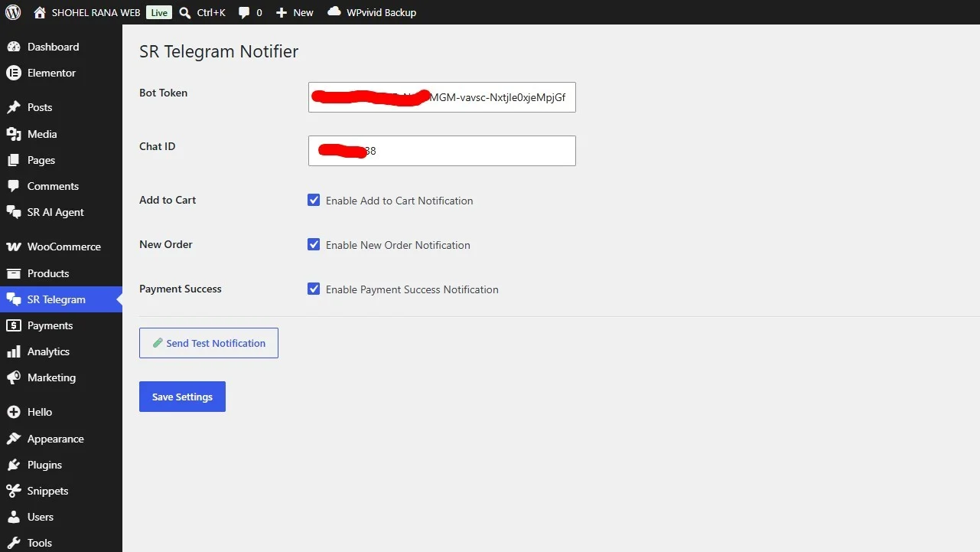
Task: Click WPvivid Backup text in admin bar
Action: [x=382, y=12]
